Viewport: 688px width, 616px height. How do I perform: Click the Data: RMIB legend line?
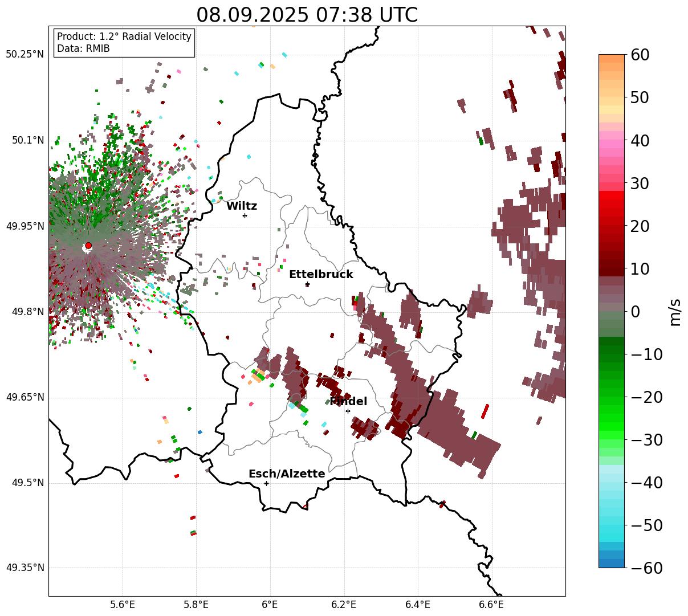[83, 49]
